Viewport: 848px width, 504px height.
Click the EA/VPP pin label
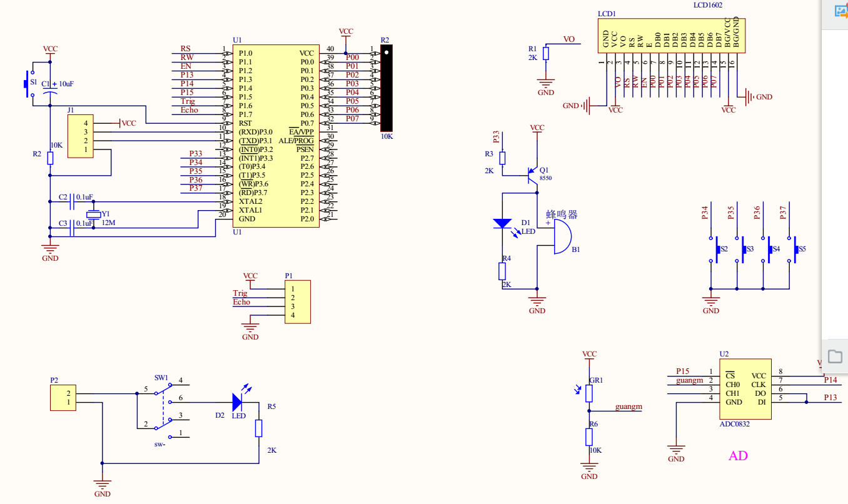(301, 132)
